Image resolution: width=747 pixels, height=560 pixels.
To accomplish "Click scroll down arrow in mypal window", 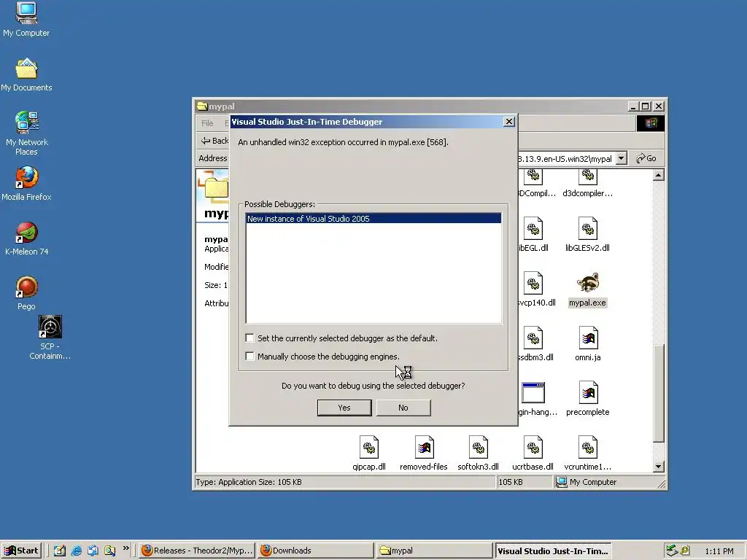I will click(x=659, y=467).
